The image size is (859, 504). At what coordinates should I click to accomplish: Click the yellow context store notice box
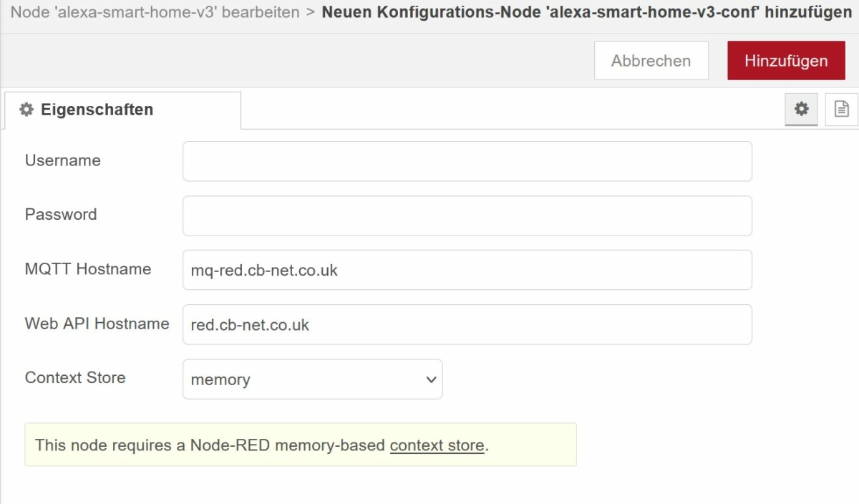301,445
